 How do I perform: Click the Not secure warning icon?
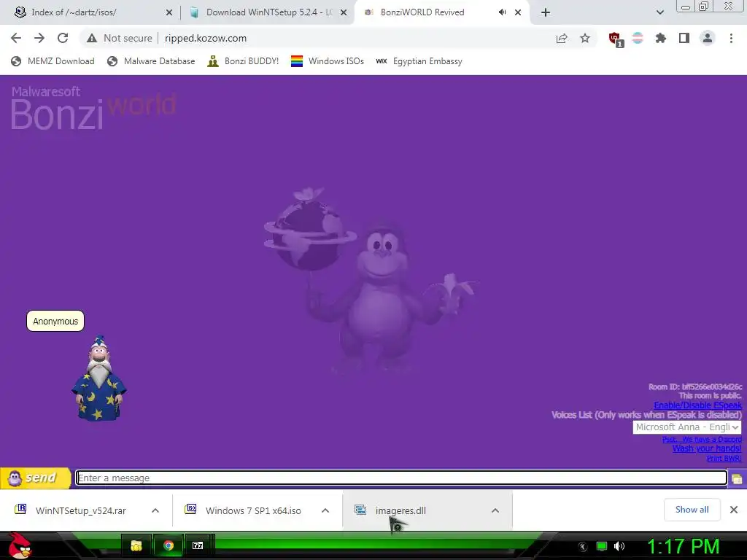(92, 38)
